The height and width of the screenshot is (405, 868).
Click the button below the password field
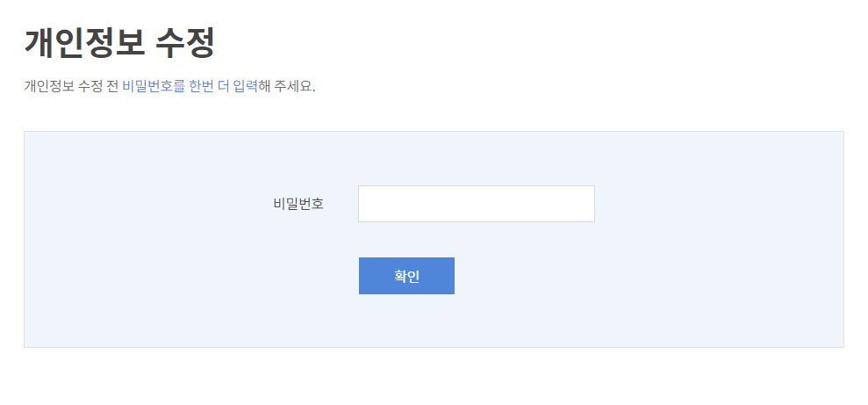point(406,276)
